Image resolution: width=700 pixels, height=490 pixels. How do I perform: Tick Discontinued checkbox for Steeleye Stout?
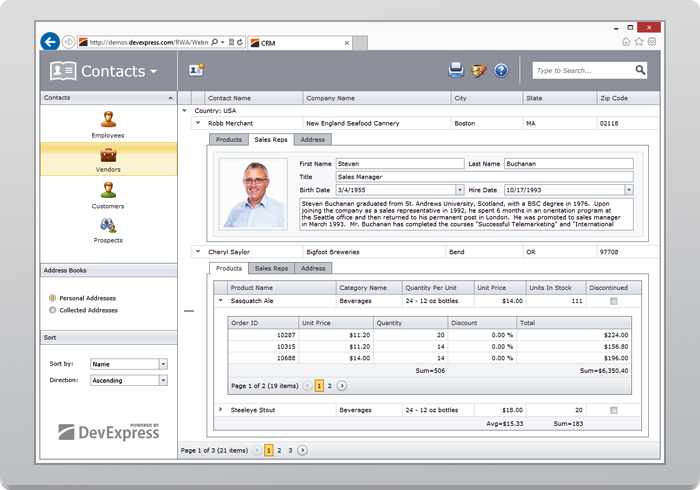click(613, 410)
